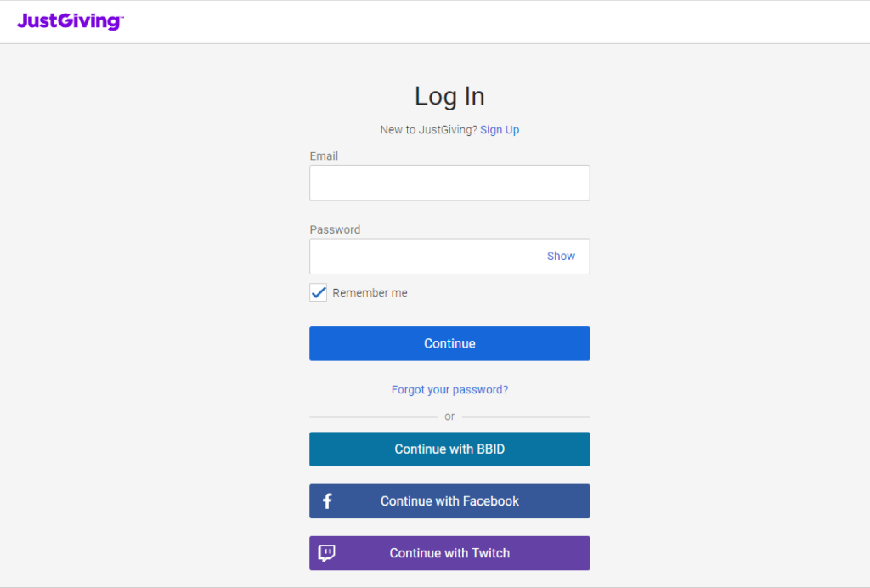Log in using Continue with Facebook
Viewport: 870px width, 588px height.
tap(449, 501)
